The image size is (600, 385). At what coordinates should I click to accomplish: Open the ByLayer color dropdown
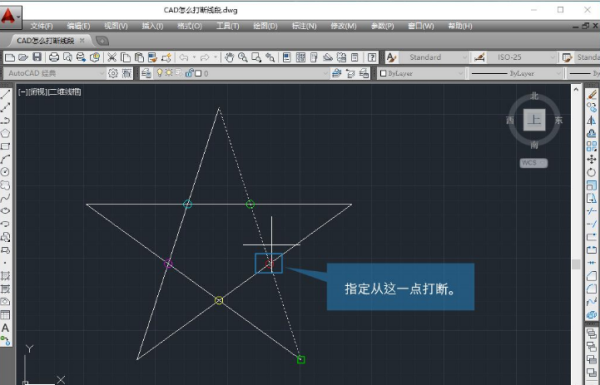421,73
